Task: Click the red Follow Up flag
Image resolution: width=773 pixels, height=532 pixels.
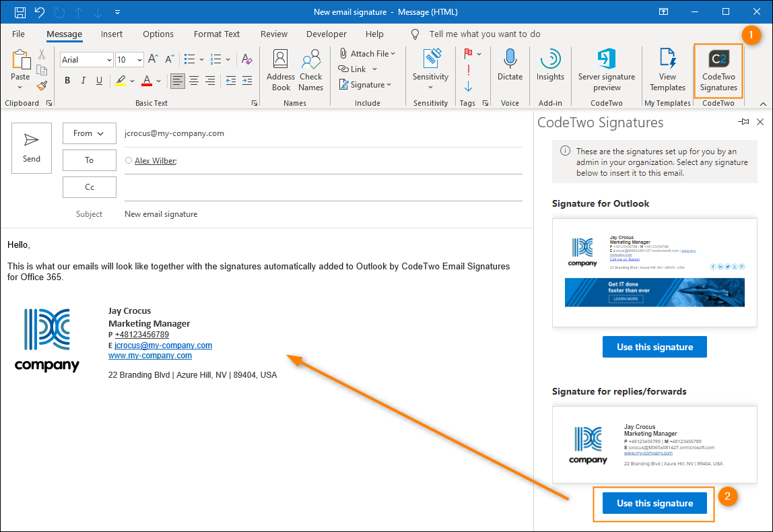Action: (x=469, y=53)
